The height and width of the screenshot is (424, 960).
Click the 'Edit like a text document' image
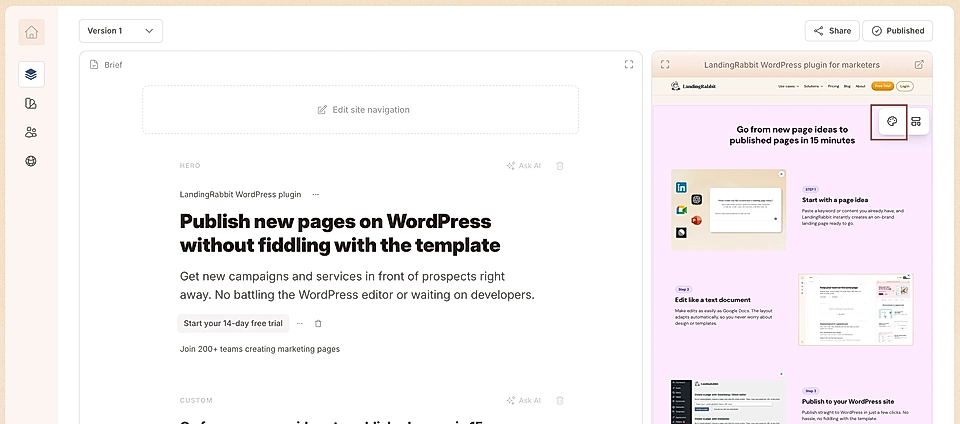click(856, 310)
